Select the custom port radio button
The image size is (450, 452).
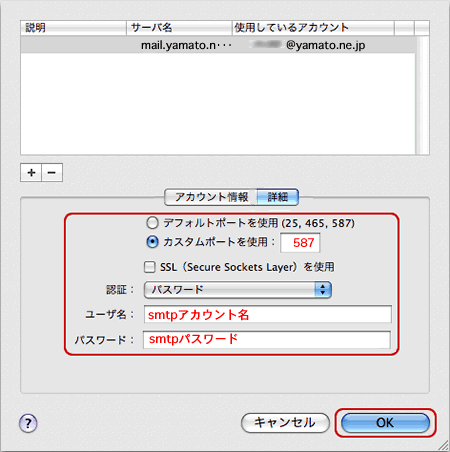coord(152,242)
